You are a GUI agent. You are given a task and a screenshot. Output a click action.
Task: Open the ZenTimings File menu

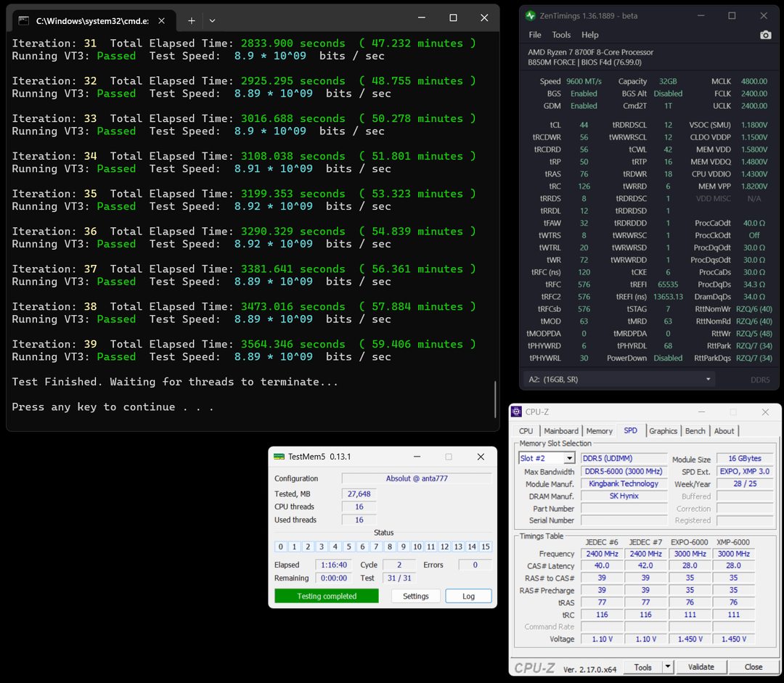click(x=535, y=35)
